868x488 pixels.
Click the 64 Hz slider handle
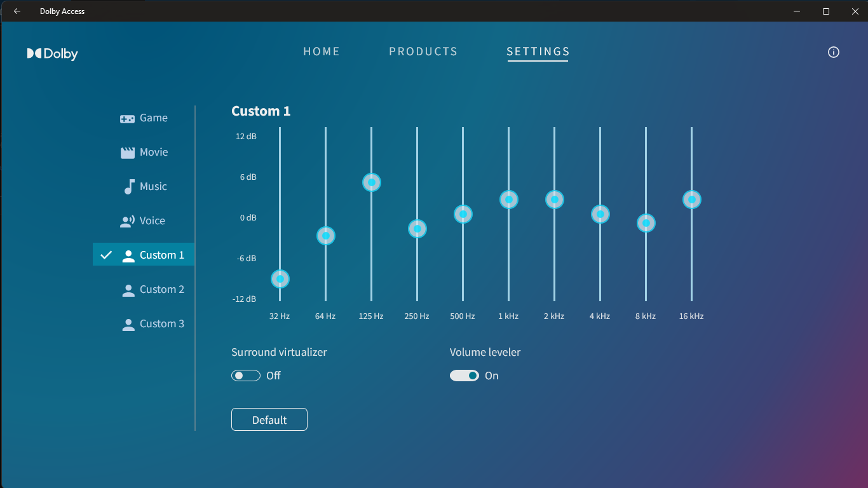coord(326,236)
